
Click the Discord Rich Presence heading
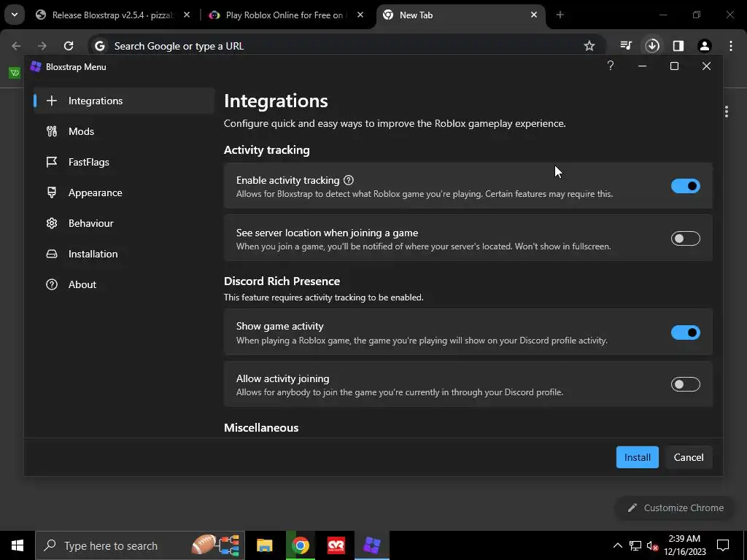coord(282,281)
